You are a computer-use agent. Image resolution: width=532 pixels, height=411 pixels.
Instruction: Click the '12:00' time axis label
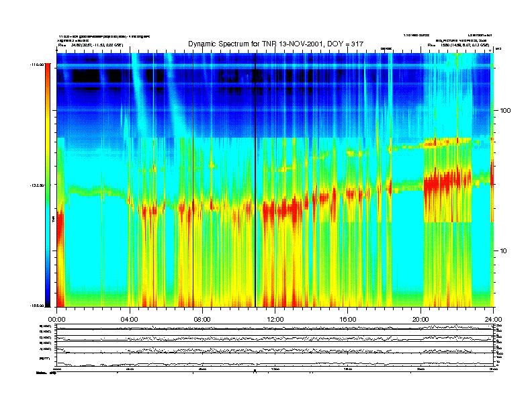pyautogui.click(x=275, y=320)
